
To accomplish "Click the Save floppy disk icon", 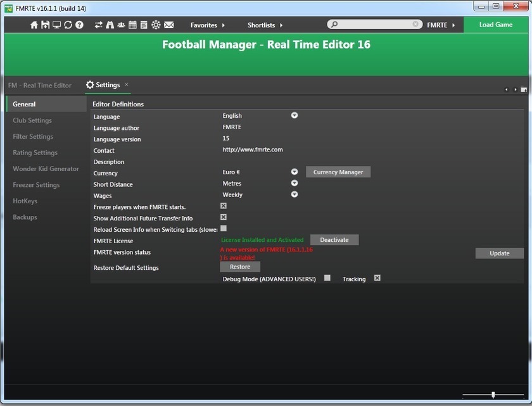I will tap(45, 25).
